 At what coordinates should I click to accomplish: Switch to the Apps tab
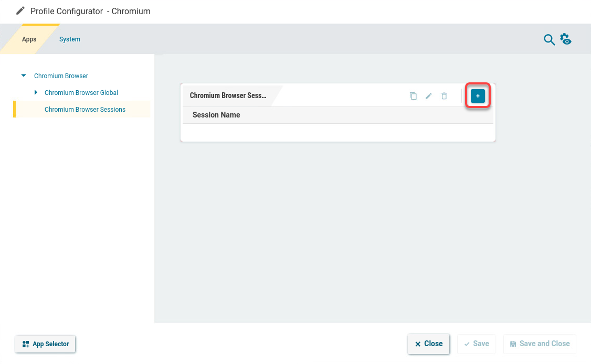point(29,39)
